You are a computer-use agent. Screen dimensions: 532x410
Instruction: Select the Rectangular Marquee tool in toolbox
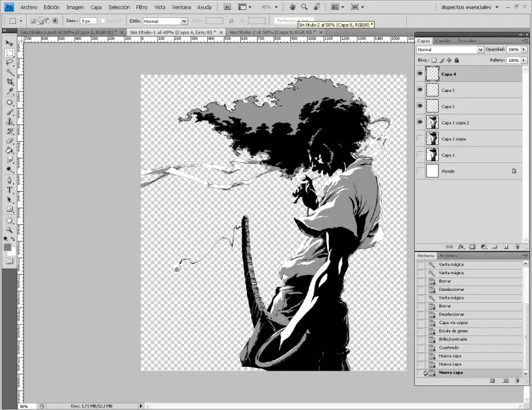pos(9,53)
